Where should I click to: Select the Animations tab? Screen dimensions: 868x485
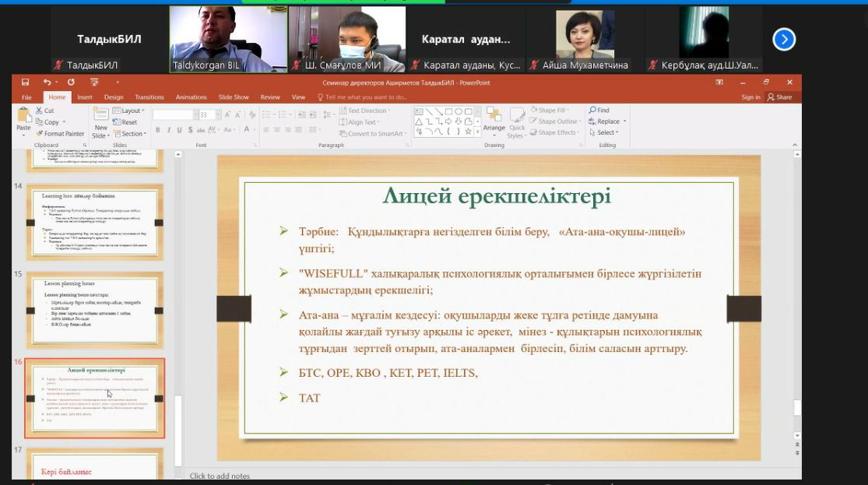click(x=191, y=97)
